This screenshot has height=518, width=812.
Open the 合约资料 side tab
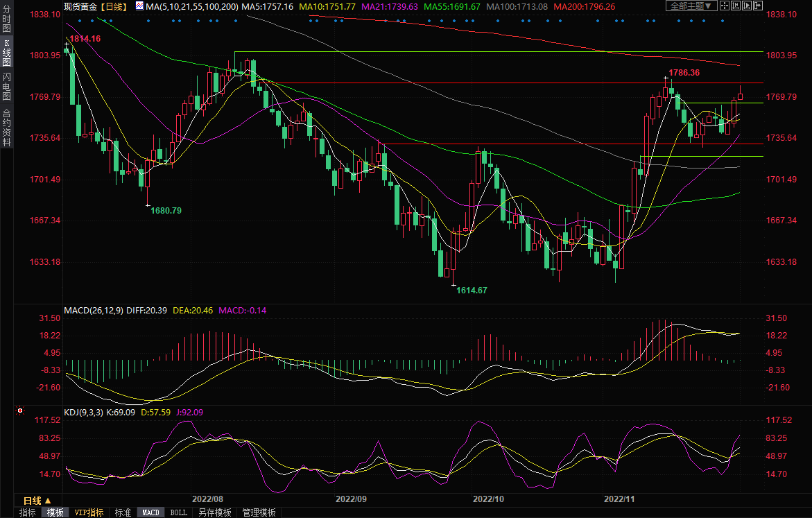(6, 127)
